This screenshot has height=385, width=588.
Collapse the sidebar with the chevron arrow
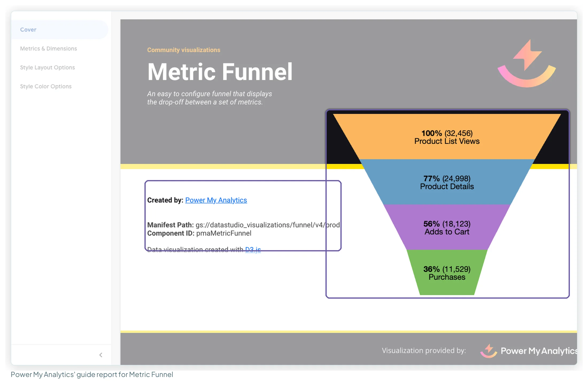coord(101,355)
